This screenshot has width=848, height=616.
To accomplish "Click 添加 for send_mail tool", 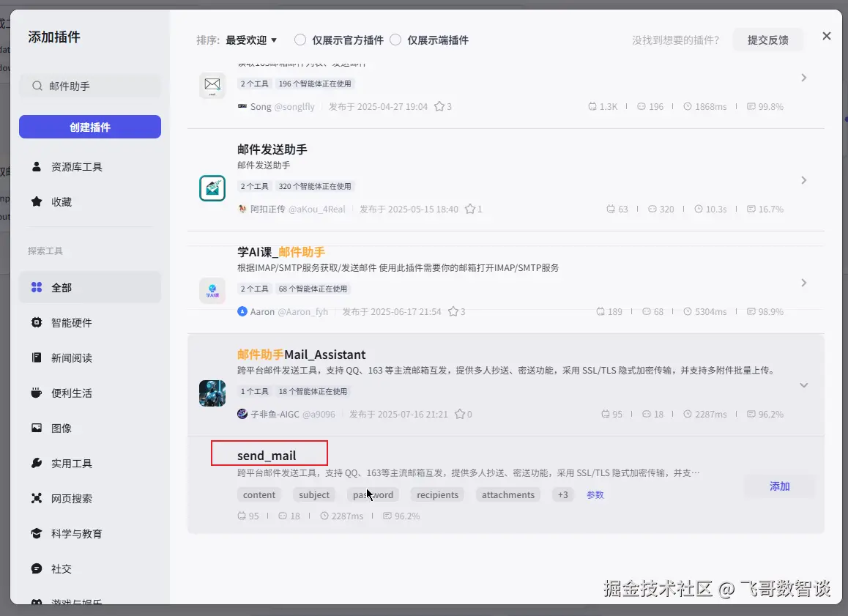I will 779,486.
